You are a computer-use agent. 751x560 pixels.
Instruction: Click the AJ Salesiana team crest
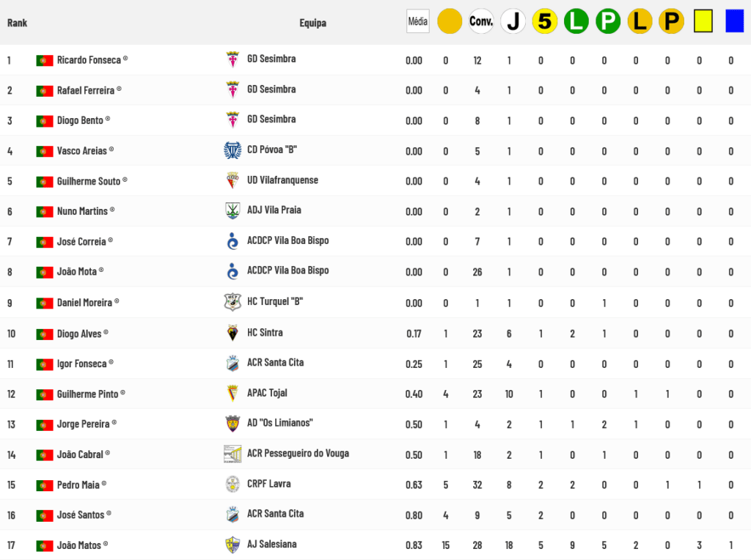pyautogui.click(x=232, y=545)
